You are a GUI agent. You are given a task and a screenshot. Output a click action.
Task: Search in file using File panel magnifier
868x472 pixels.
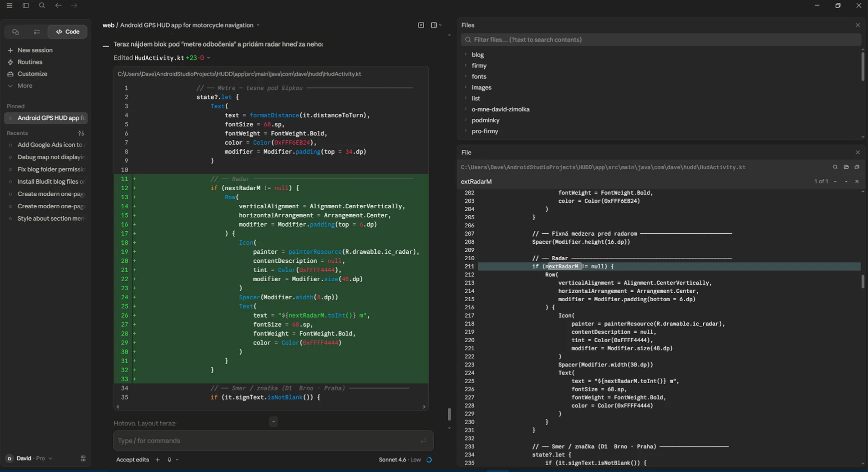click(x=835, y=167)
